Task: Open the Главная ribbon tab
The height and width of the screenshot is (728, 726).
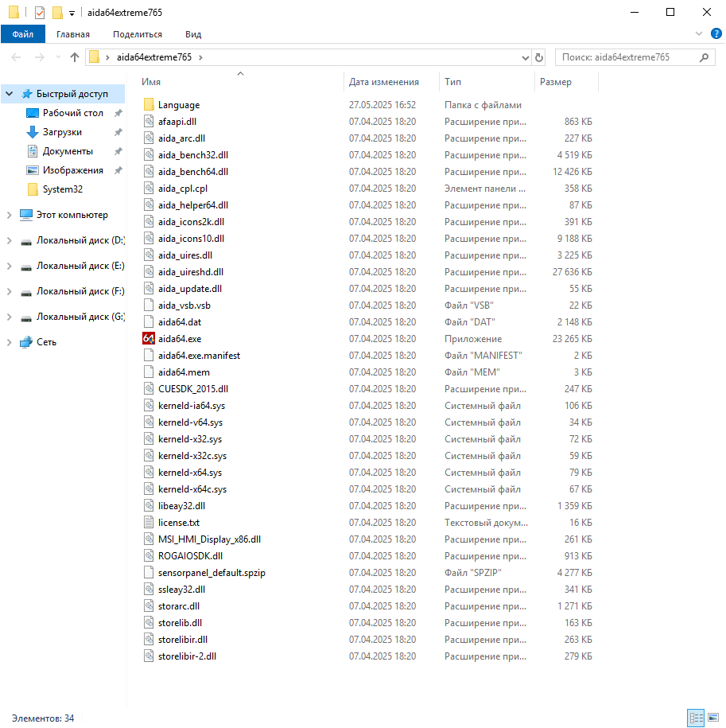Action: coord(73,34)
